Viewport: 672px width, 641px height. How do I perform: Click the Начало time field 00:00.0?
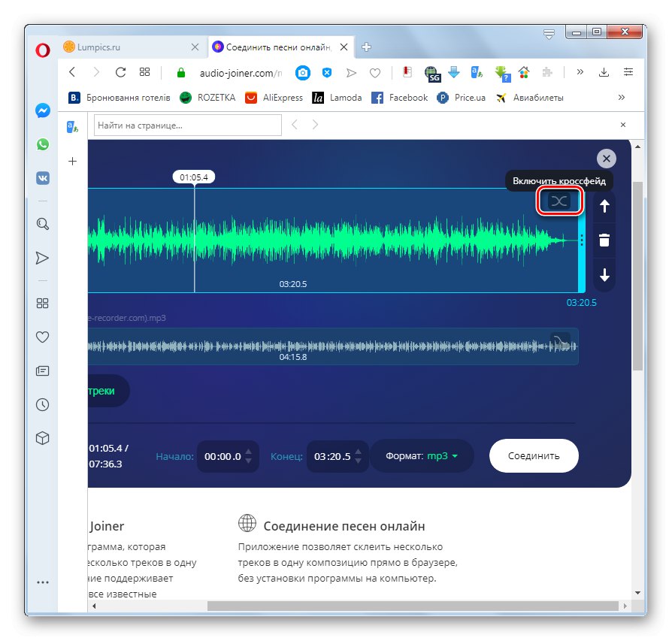pos(222,456)
